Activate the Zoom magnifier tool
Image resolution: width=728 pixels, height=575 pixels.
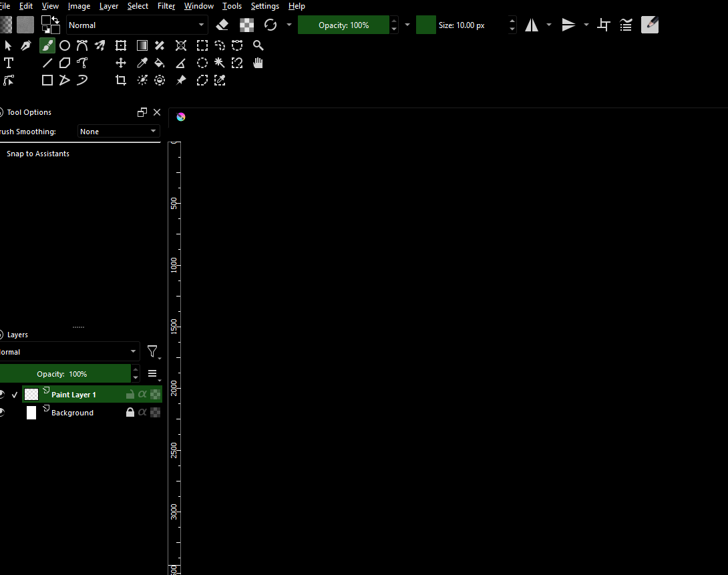(258, 45)
